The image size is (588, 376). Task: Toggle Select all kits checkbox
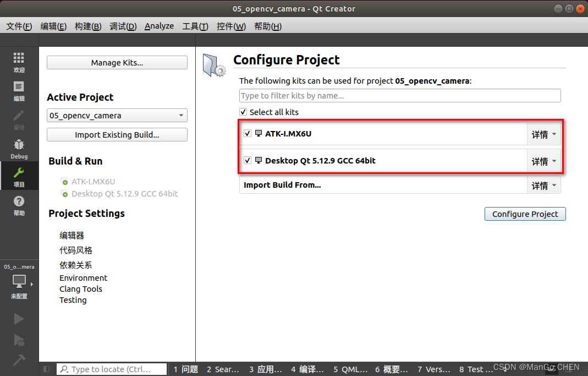243,112
